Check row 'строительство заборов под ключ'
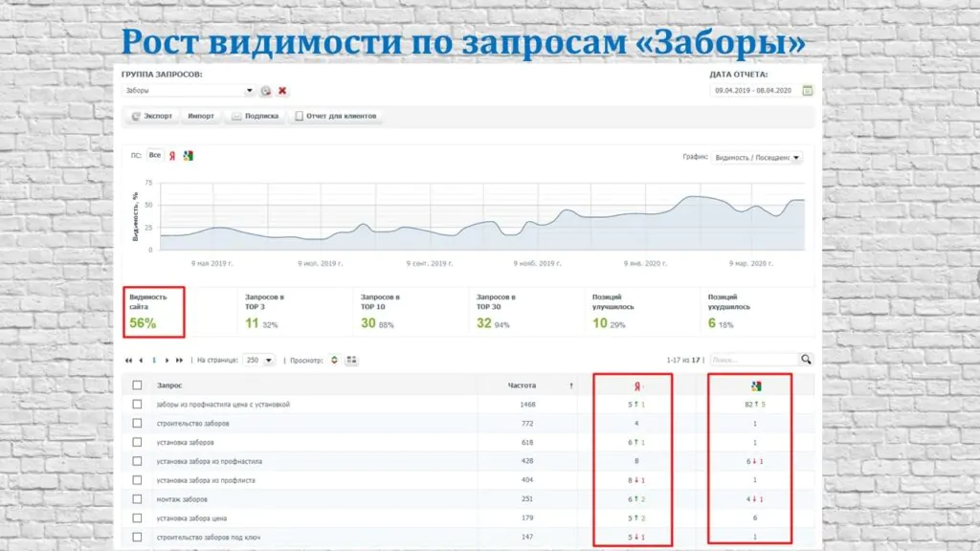Viewport: 980px width, 551px height. (137, 538)
